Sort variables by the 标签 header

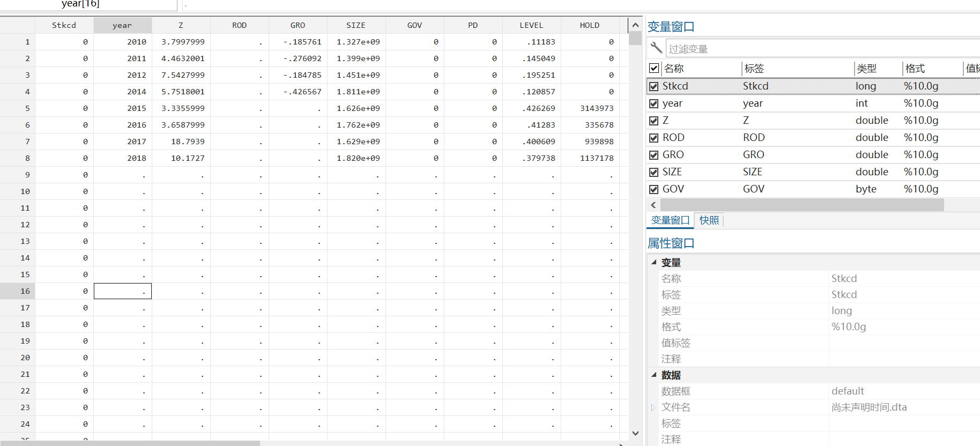[798, 69]
